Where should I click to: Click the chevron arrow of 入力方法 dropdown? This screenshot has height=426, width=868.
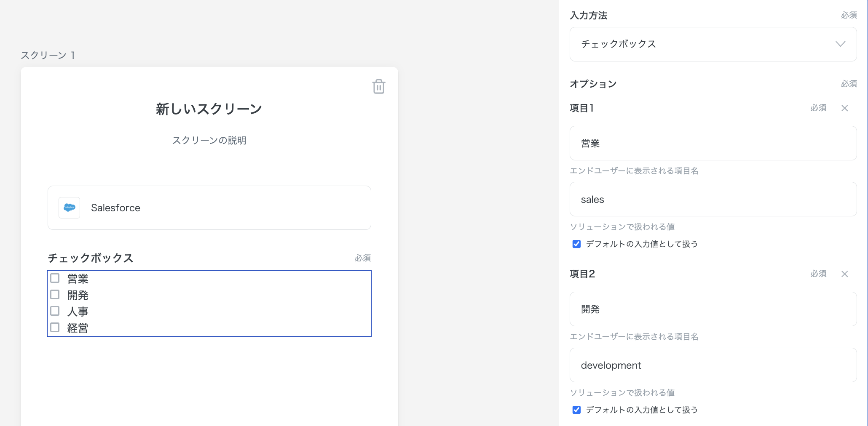tap(840, 44)
